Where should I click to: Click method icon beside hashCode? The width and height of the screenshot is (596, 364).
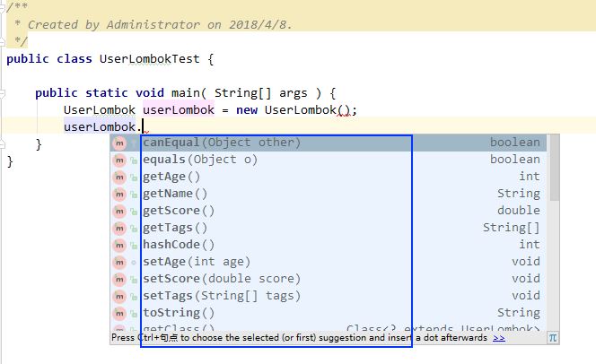[119, 246]
